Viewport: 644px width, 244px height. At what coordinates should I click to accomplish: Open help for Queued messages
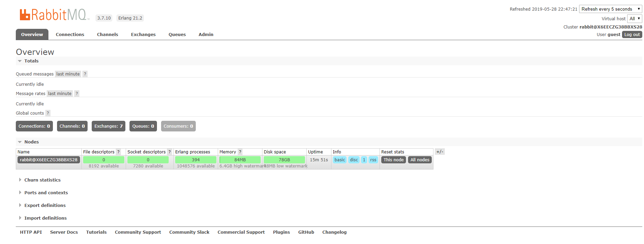tap(85, 74)
